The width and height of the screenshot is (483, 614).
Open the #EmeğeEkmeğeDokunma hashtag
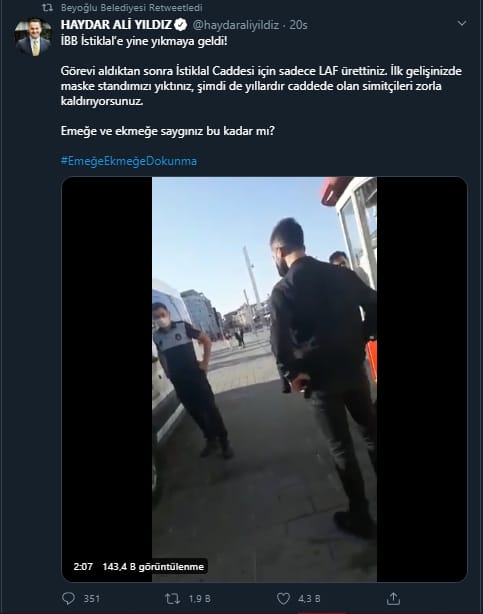(x=128, y=161)
